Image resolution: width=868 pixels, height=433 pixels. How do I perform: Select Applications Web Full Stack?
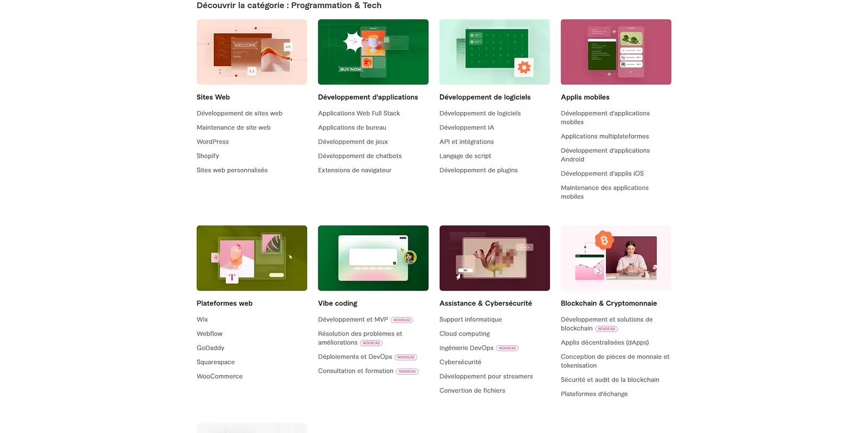359,113
